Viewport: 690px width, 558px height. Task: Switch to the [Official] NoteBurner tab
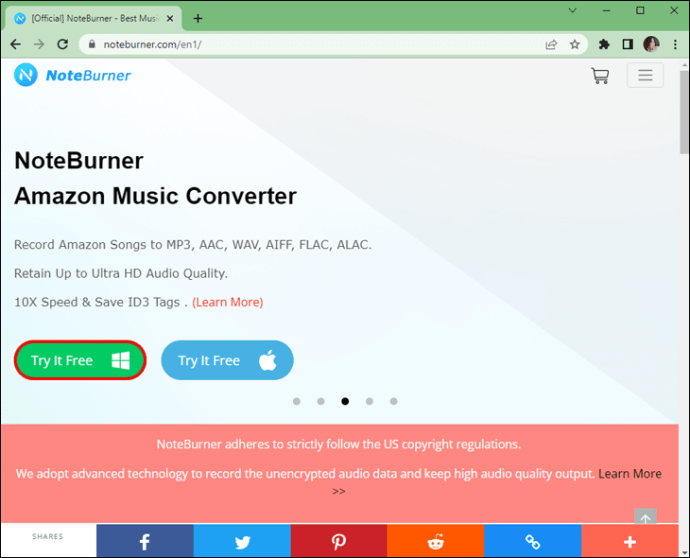94,18
